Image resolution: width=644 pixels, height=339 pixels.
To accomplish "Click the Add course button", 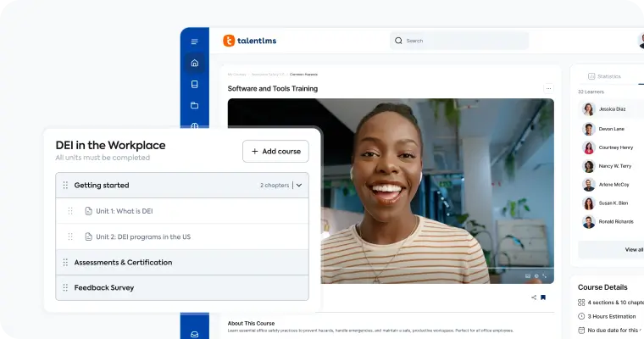I will pos(275,152).
